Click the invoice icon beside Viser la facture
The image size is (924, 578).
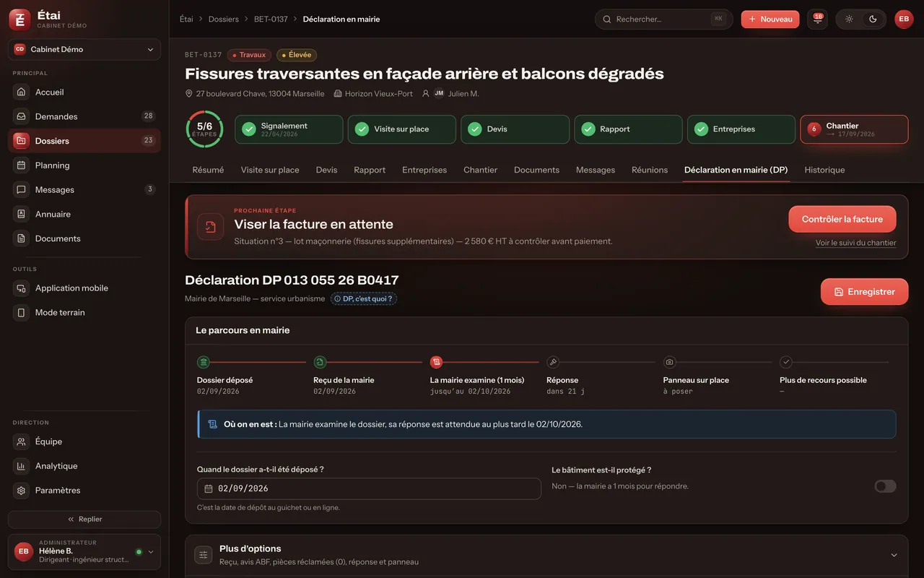pos(210,227)
